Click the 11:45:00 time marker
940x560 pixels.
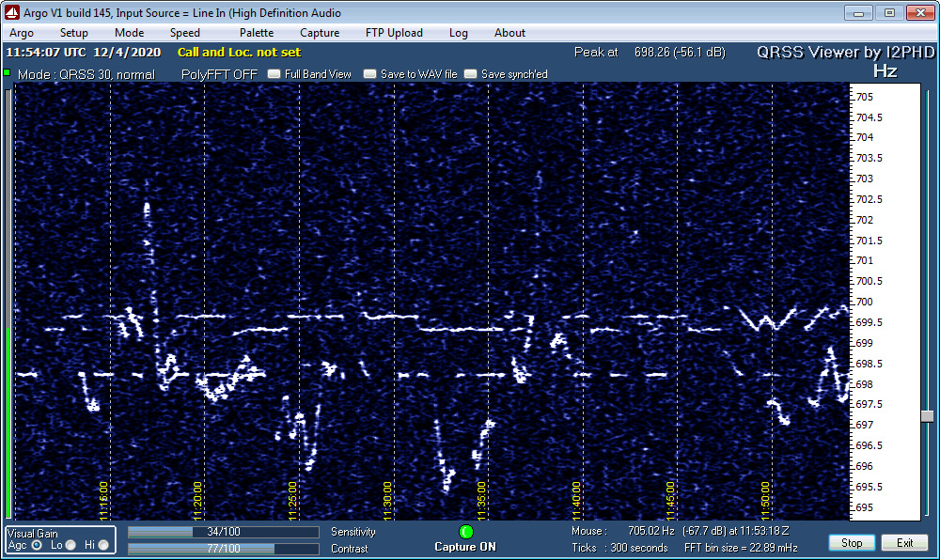[x=670, y=501]
